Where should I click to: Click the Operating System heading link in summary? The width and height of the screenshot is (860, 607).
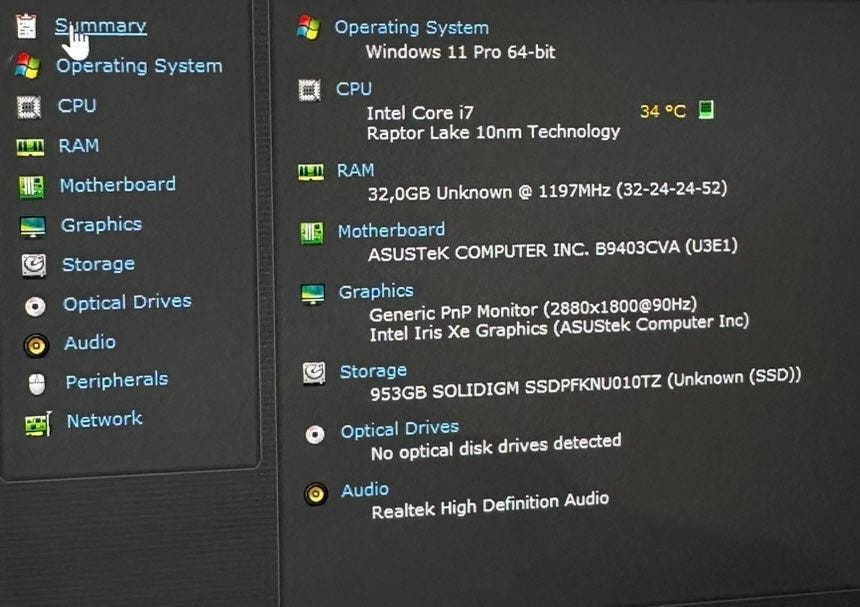pos(411,27)
